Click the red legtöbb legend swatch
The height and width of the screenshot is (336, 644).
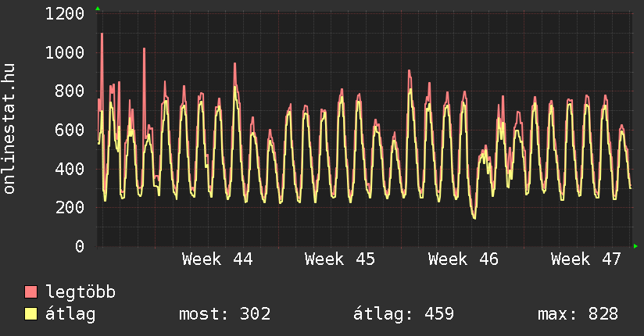(30, 292)
